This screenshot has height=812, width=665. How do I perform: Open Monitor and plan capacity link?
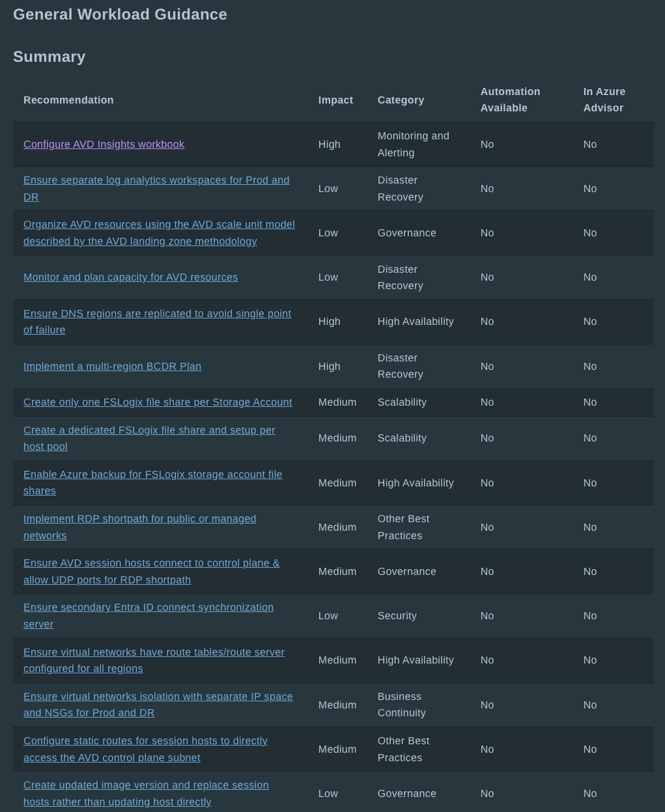tap(130, 277)
